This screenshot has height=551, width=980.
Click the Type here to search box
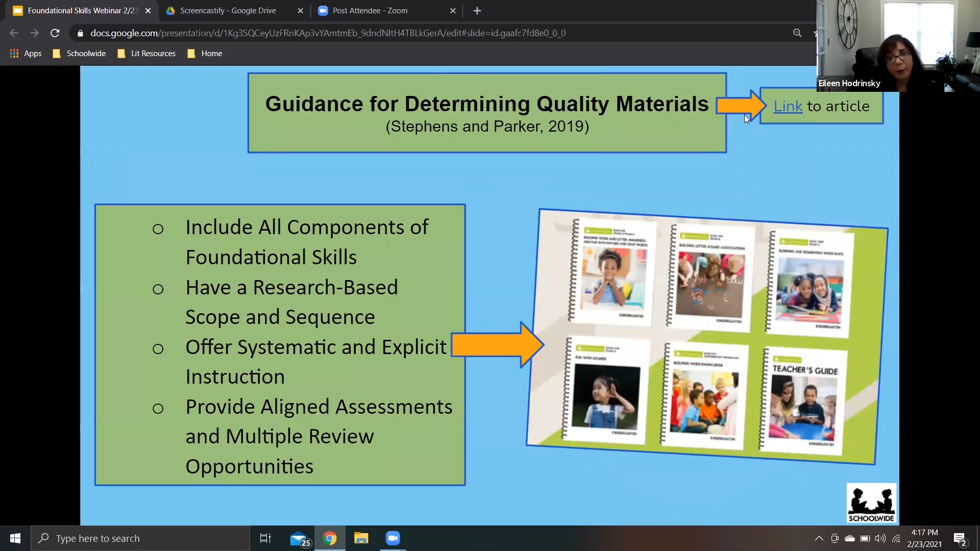[140, 538]
